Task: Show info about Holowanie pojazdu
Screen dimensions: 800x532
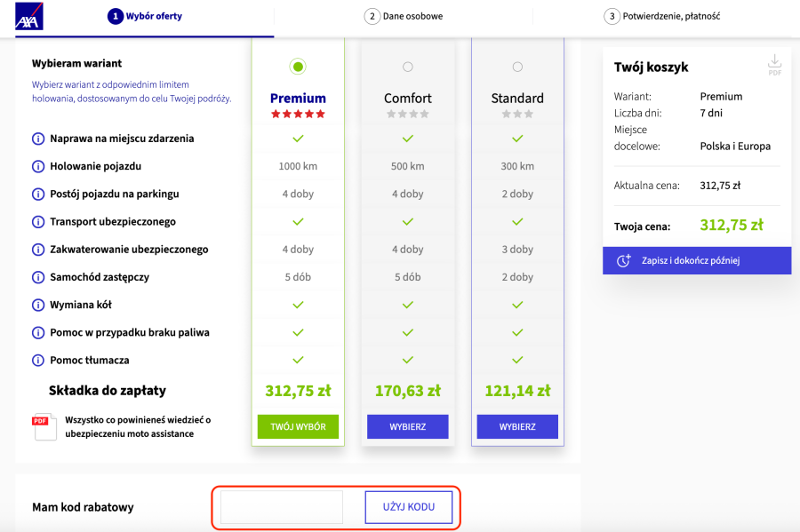Action: click(x=38, y=166)
